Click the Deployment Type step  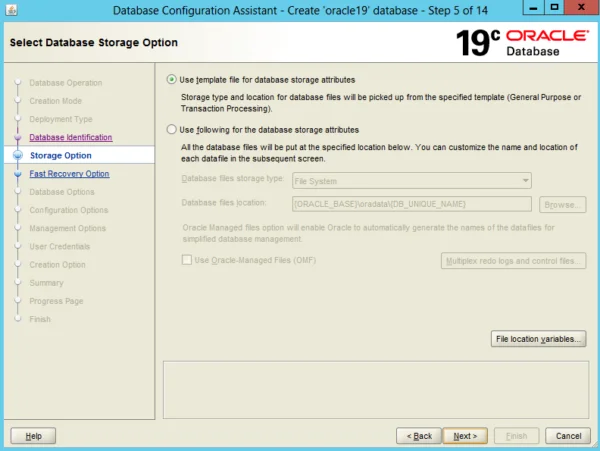[x=61, y=119]
